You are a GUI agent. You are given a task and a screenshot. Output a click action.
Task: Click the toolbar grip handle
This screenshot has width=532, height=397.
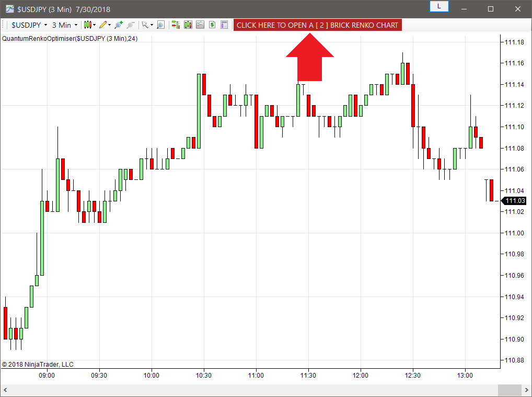(3, 25)
